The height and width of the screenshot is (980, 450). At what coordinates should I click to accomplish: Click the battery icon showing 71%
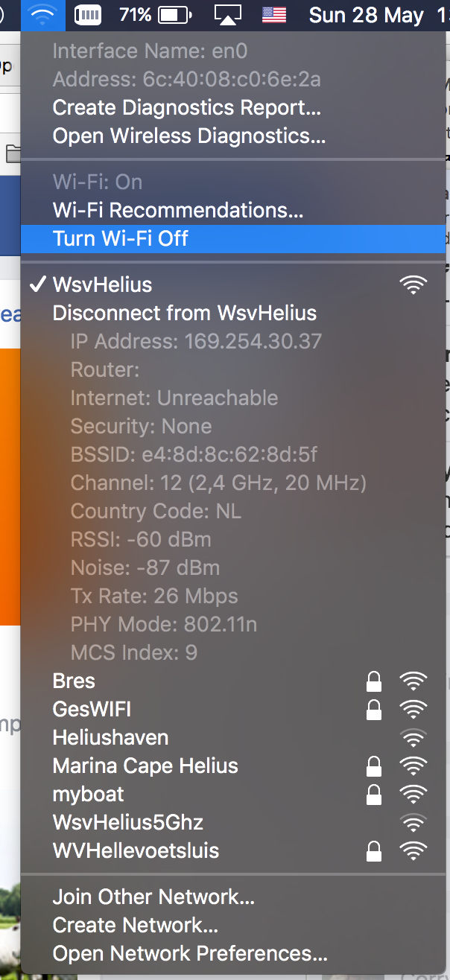point(173,14)
